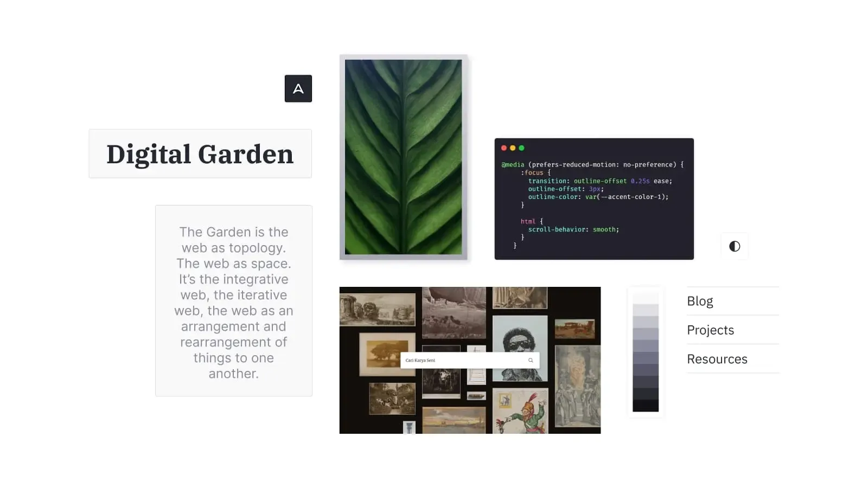Pick the lightest swatch at palette top
The height and width of the screenshot is (488, 868).
tap(645, 298)
